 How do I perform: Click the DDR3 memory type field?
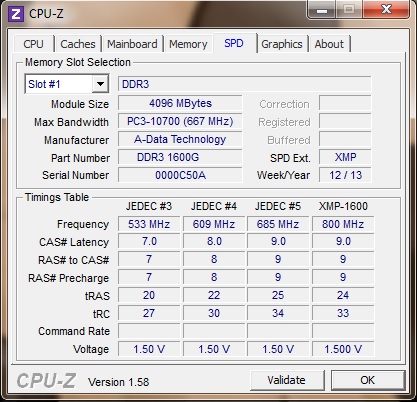[244, 84]
